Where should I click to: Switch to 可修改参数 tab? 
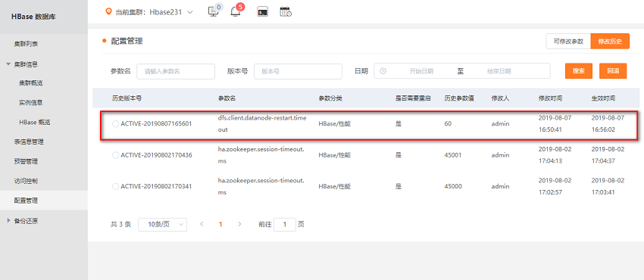[x=568, y=42]
